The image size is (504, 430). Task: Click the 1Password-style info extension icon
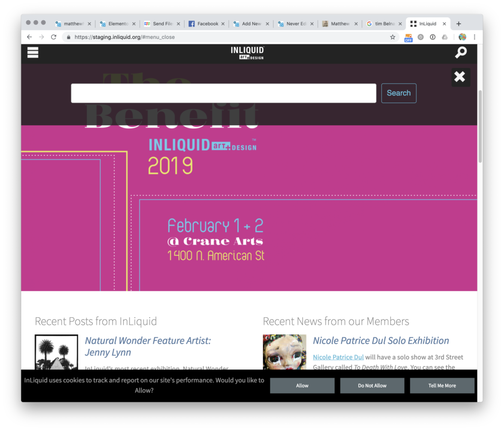click(x=433, y=37)
